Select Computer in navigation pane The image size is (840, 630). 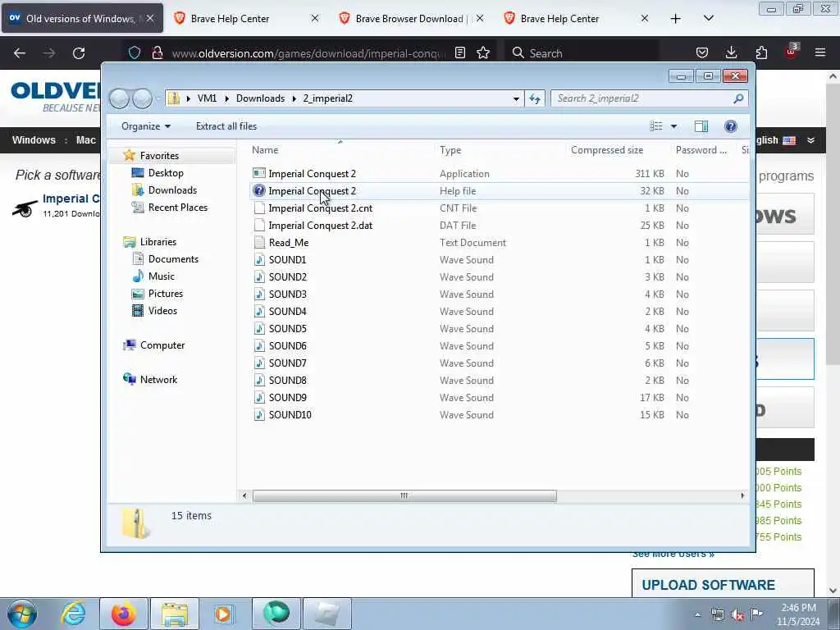[x=162, y=345]
